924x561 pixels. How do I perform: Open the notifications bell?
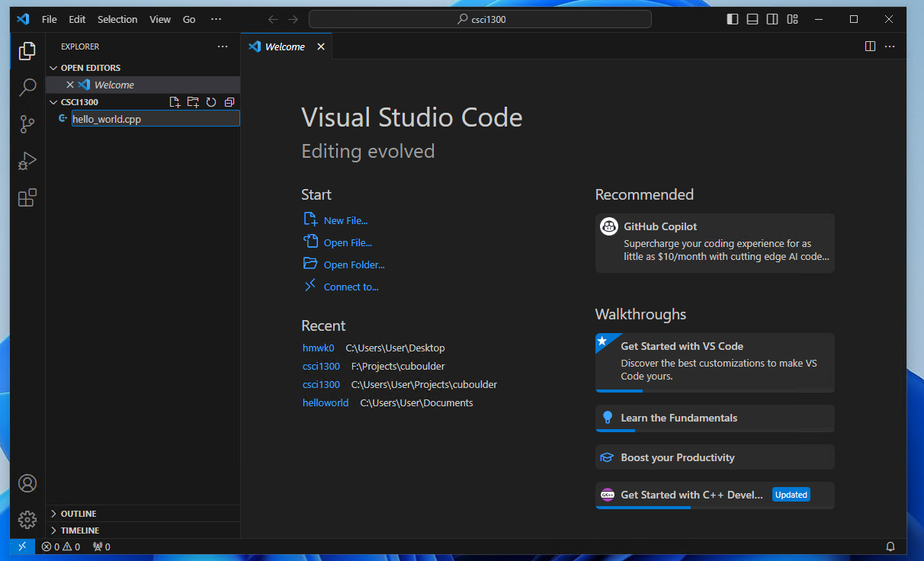coord(890,547)
